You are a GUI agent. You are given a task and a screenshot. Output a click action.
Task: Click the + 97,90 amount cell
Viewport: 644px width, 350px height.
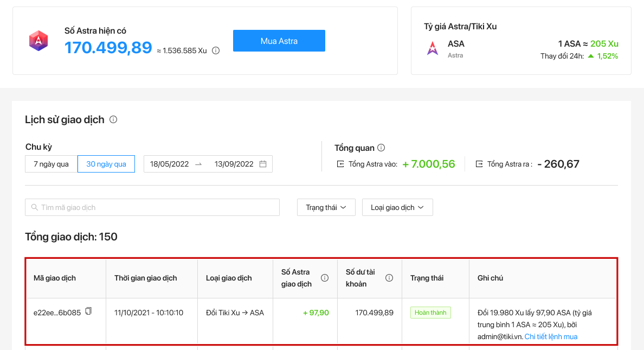click(316, 313)
